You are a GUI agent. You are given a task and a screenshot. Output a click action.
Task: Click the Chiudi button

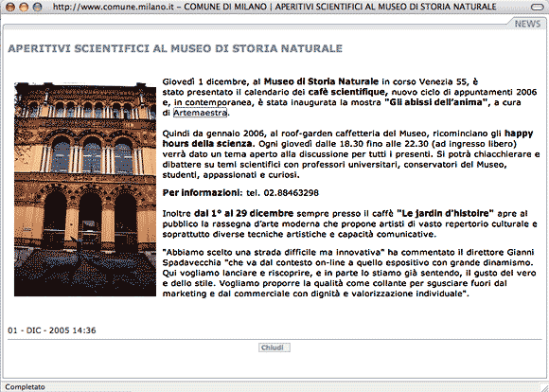274,347
